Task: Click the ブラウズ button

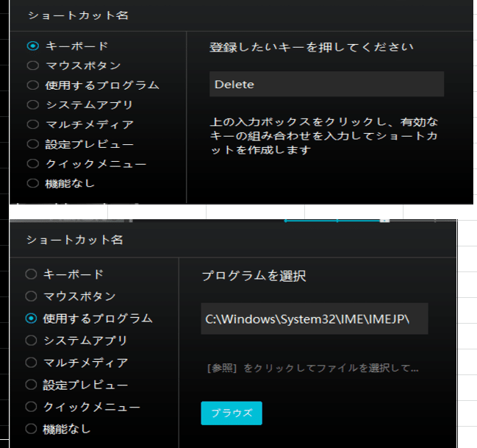Action: (232, 413)
